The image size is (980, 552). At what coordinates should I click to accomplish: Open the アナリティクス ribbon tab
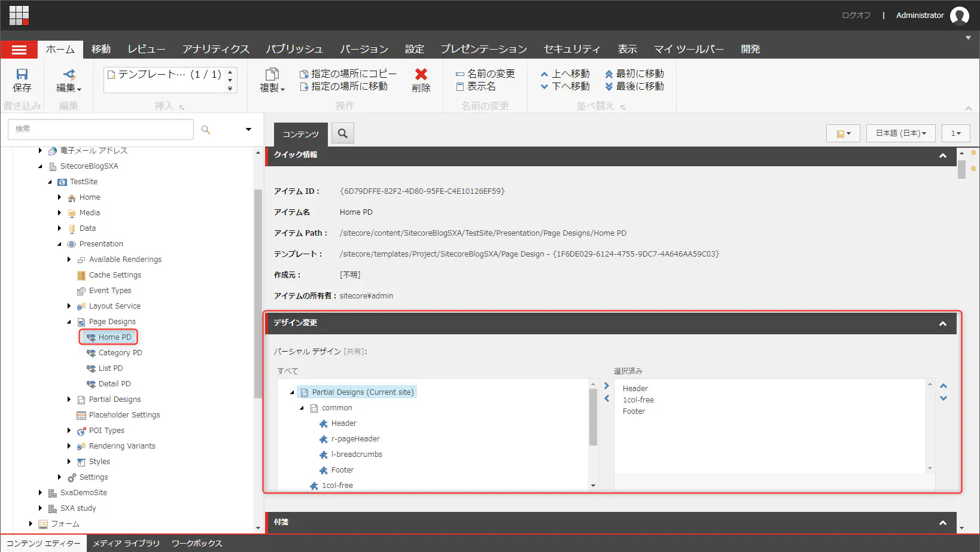click(x=216, y=49)
